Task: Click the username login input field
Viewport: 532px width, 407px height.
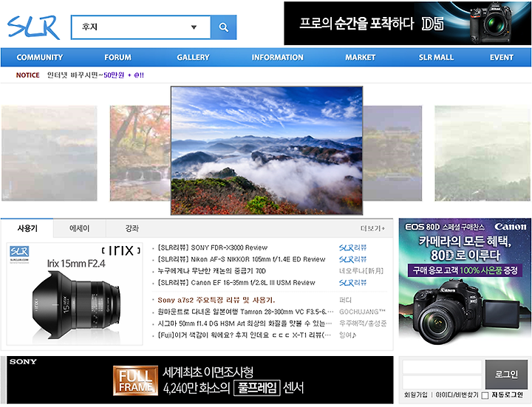Action: coord(442,367)
